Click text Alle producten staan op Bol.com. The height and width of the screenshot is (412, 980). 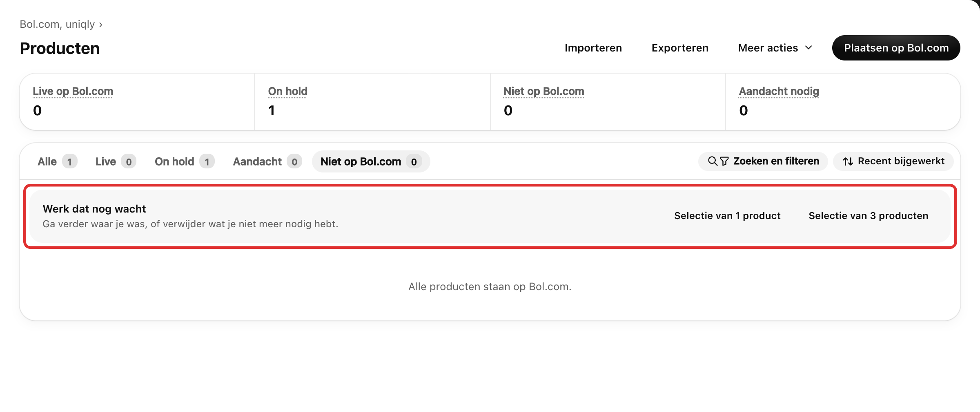click(x=490, y=287)
